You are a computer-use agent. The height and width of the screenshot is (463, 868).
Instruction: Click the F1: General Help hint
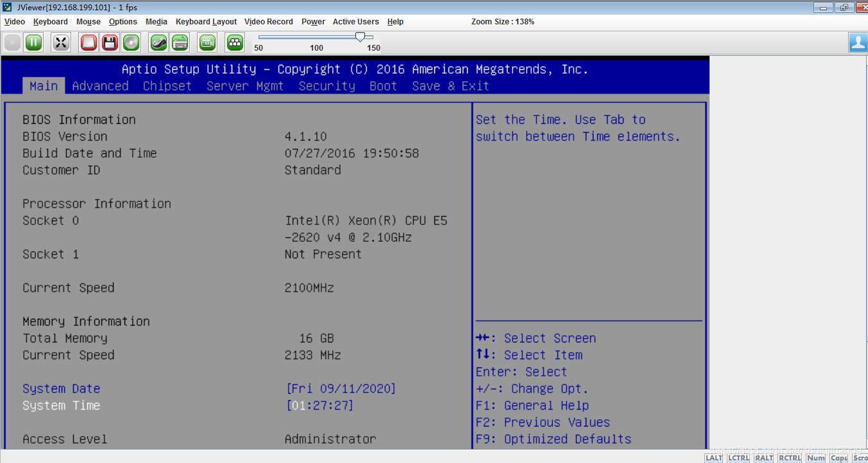pyautogui.click(x=532, y=405)
